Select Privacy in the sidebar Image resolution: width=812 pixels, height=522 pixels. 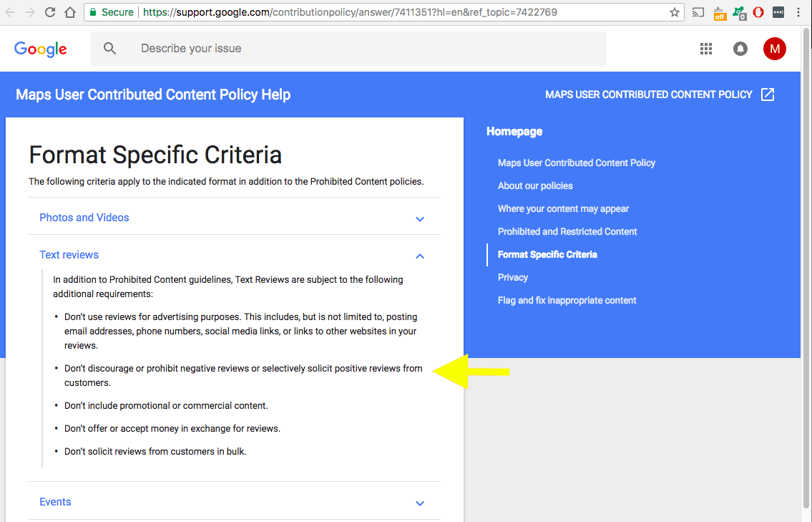(513, 277)
